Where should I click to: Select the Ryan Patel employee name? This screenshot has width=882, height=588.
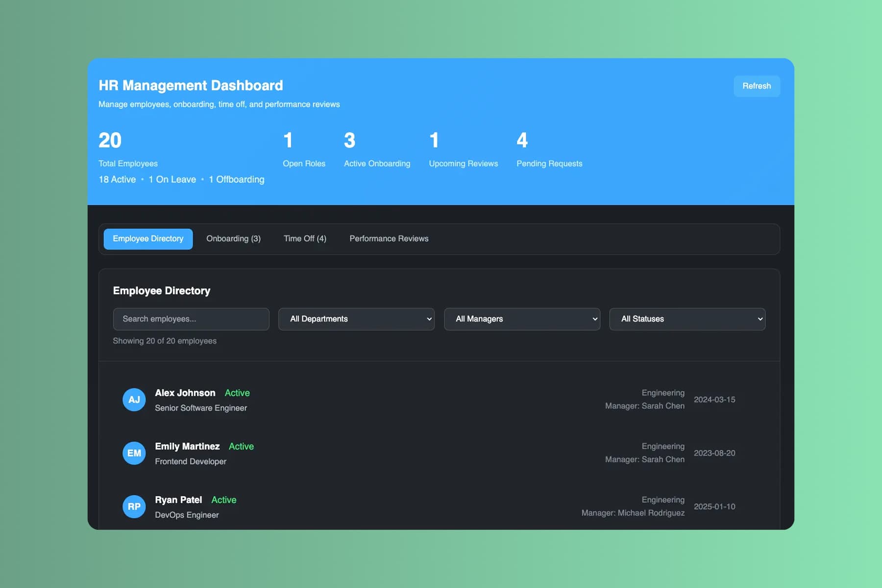[178, 500]
